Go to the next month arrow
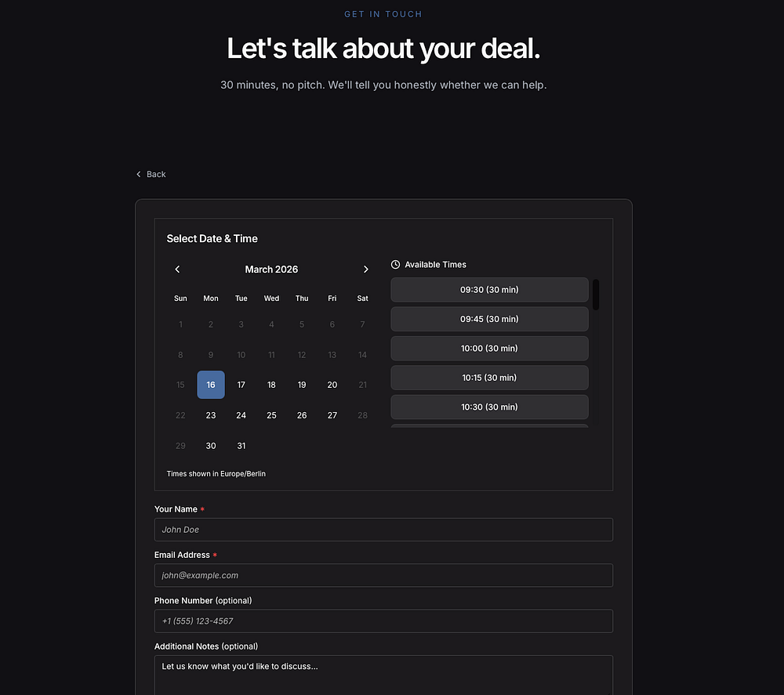 click(366, 270)
